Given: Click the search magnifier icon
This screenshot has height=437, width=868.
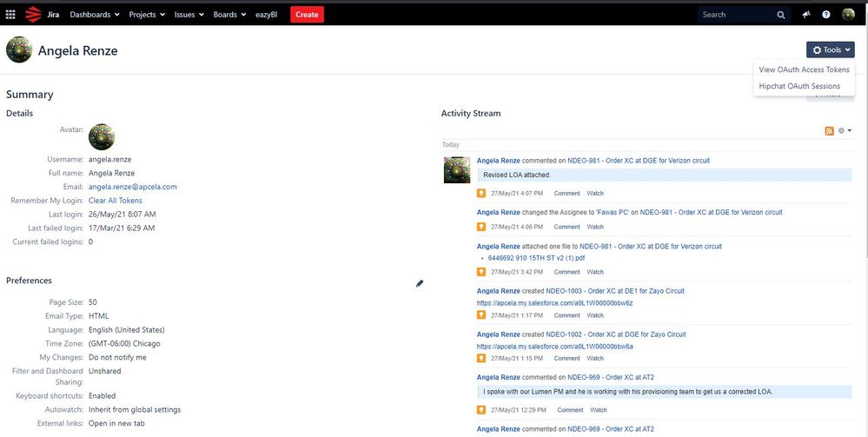Looking at the screenshot, I should click(x=780, y=15).
